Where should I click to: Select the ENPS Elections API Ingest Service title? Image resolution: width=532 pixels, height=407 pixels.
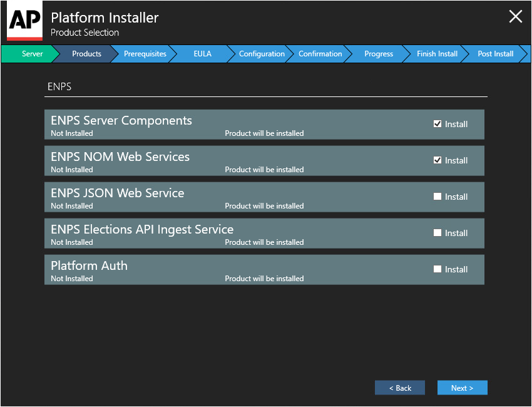pos(142,229)
